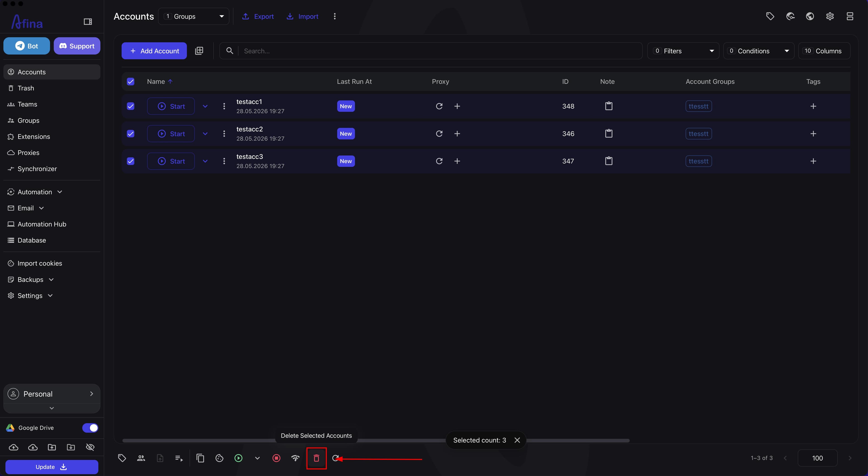Image resolution: width=868 pixels, height=476 pixels.
Task: Open the Filters dropdown
Action: click(x=683, y=51)
